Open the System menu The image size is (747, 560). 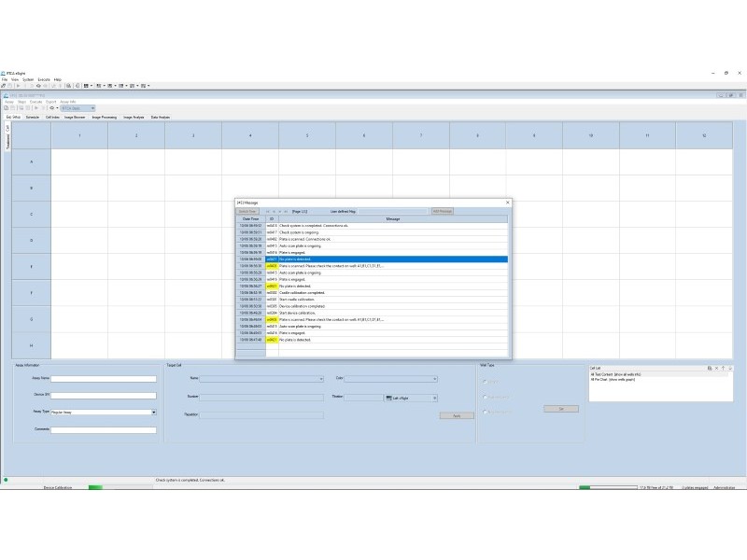click(x=28, y=79)
